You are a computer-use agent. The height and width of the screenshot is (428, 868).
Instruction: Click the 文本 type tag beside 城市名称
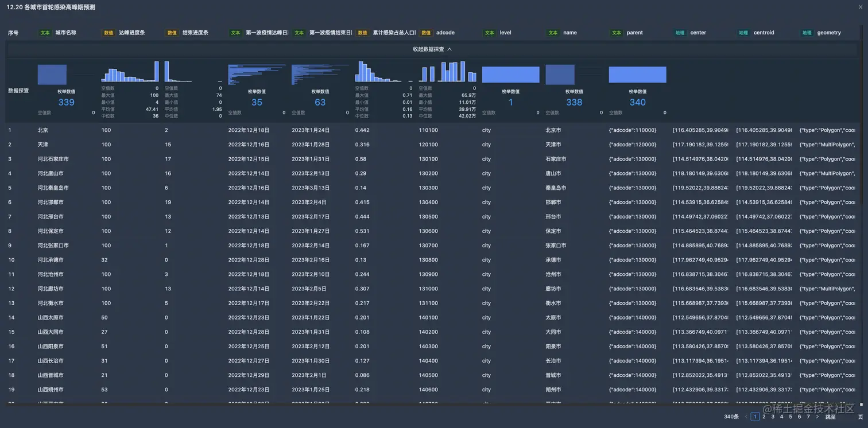click(45, 33)
